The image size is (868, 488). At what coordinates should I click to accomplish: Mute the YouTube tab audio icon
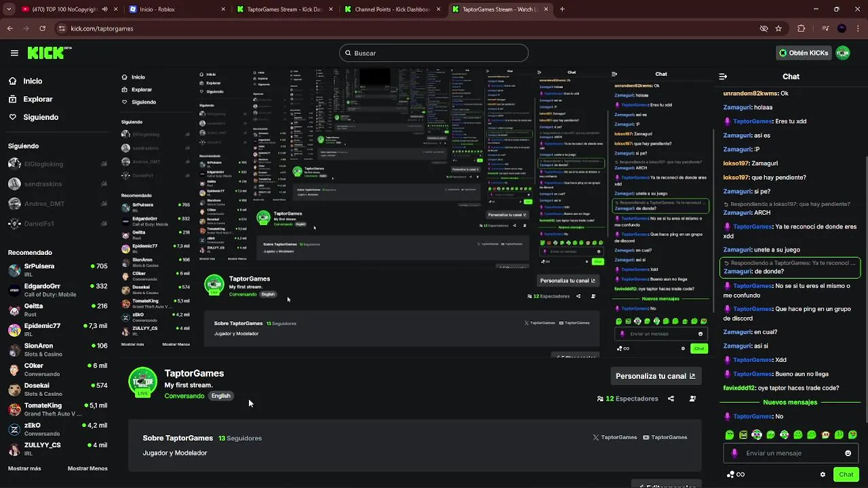pyautogui.click(x=104, y=9)
